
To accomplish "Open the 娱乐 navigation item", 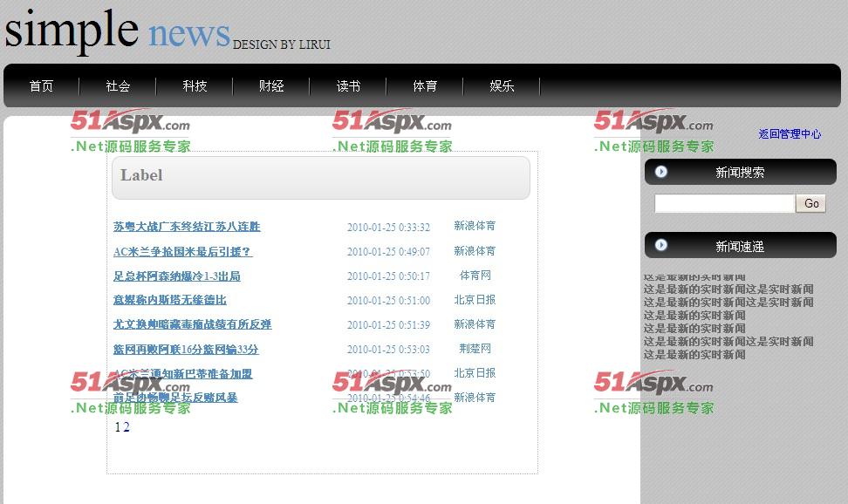I will 502,86.
